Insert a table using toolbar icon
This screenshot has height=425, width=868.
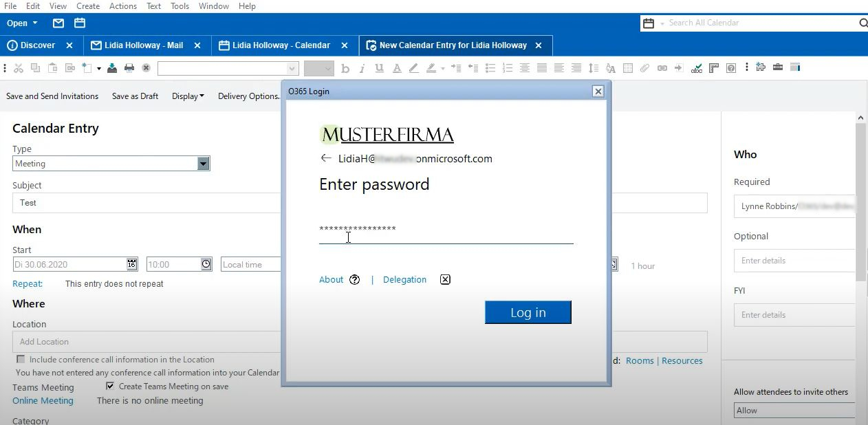pyautogui.click(x=627, y=68)
